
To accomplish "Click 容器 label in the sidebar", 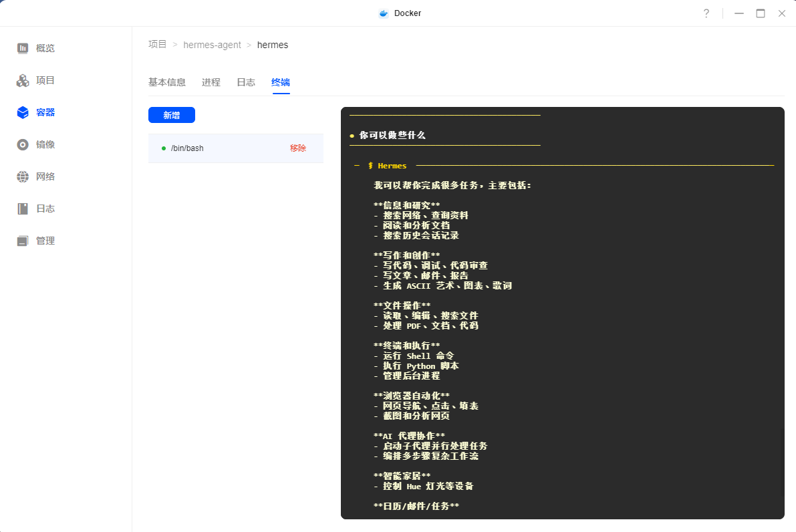I will coord(45,112).
